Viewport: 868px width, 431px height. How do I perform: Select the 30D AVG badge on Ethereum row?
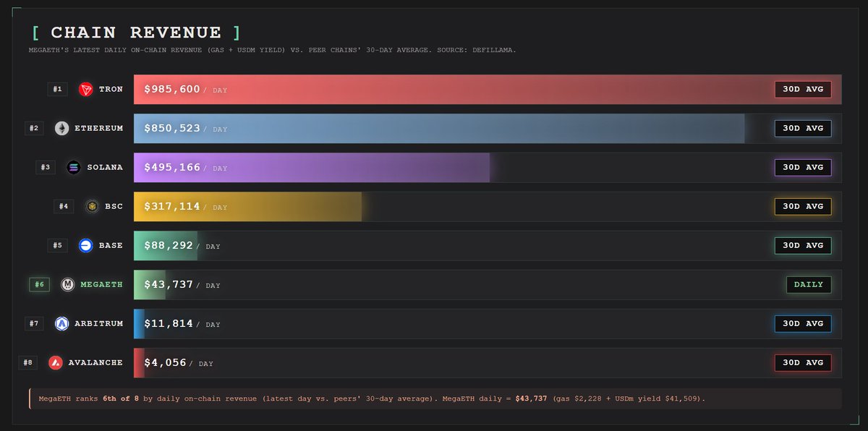[803, 129]
